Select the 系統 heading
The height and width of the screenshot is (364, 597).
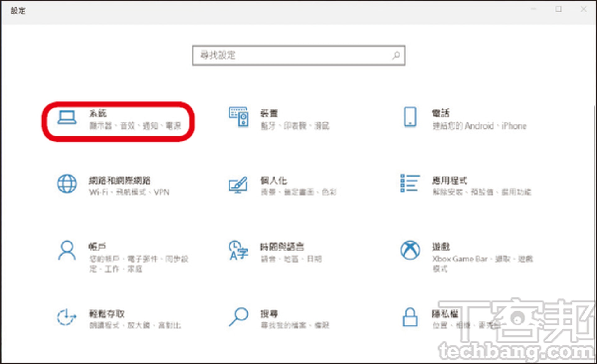[x=98, y=113]
